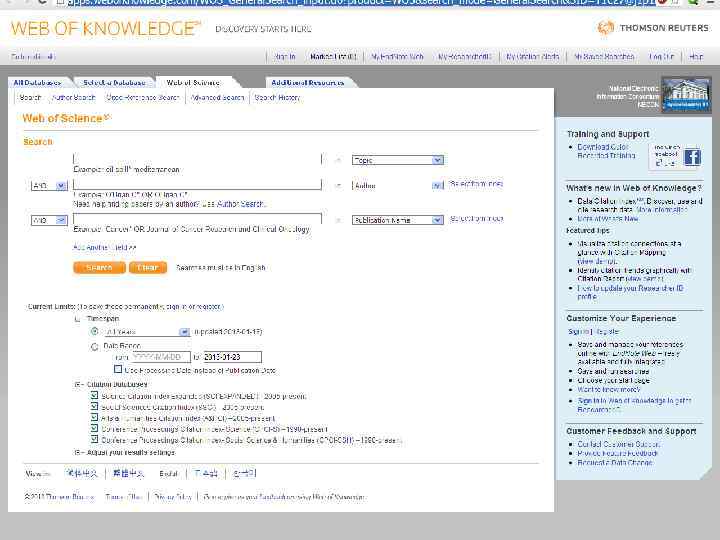Click the Facebook icon in Training and Support

(692, 158)
